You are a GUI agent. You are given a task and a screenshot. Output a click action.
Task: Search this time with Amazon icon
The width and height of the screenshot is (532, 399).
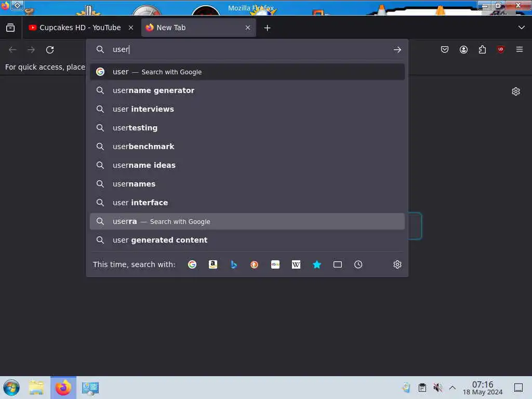click(212, 264)
